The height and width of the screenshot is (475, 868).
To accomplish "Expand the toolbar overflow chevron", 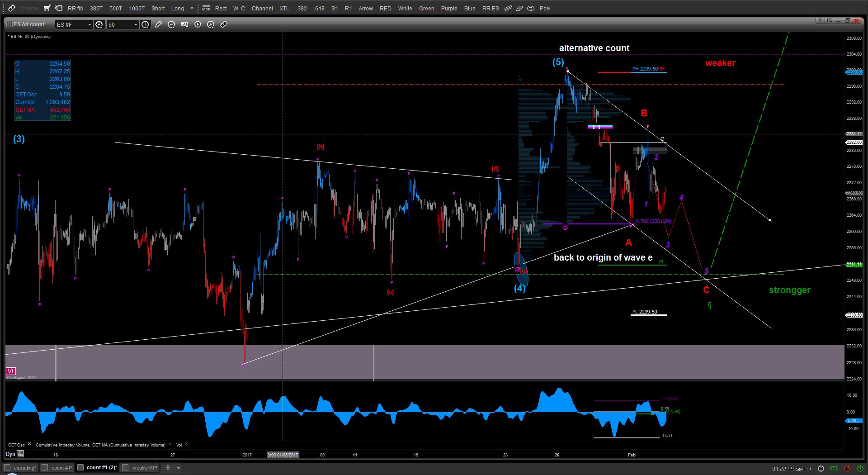I will 192,8.
